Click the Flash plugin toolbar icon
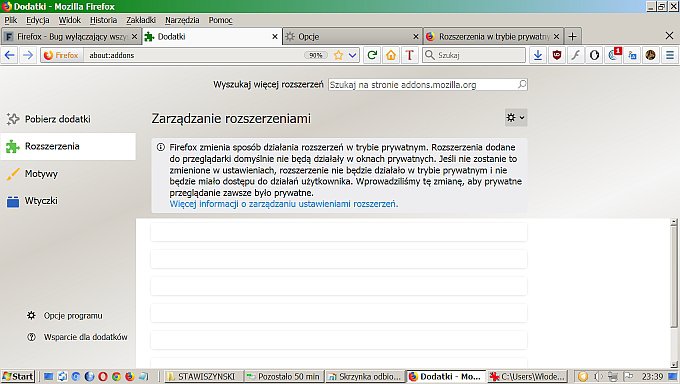Screen dimensions: 680x384 click(x=575, y=55)
